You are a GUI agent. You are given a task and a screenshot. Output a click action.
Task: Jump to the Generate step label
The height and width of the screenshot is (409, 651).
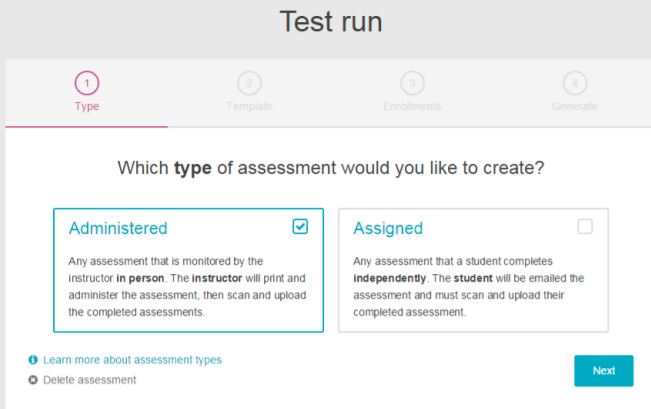coord(574,106)
